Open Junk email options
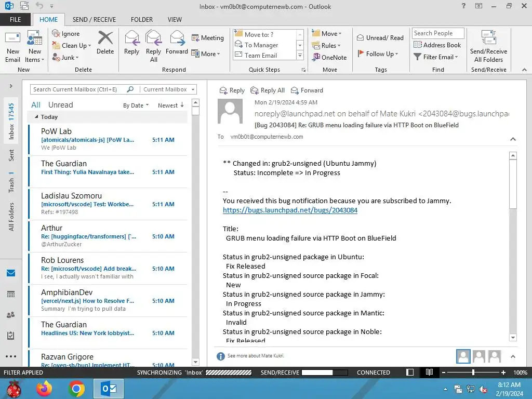 click(x=65, y=57)
